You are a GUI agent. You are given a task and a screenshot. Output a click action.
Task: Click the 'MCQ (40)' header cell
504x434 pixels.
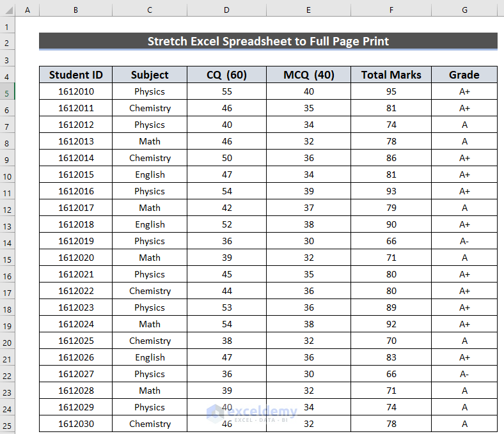(308, 75)
